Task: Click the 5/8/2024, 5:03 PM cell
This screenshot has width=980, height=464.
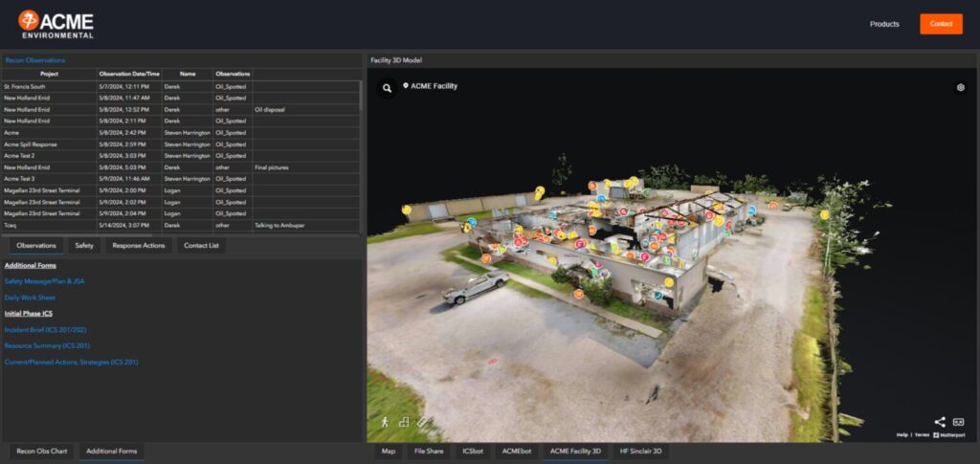Action: 129,167
